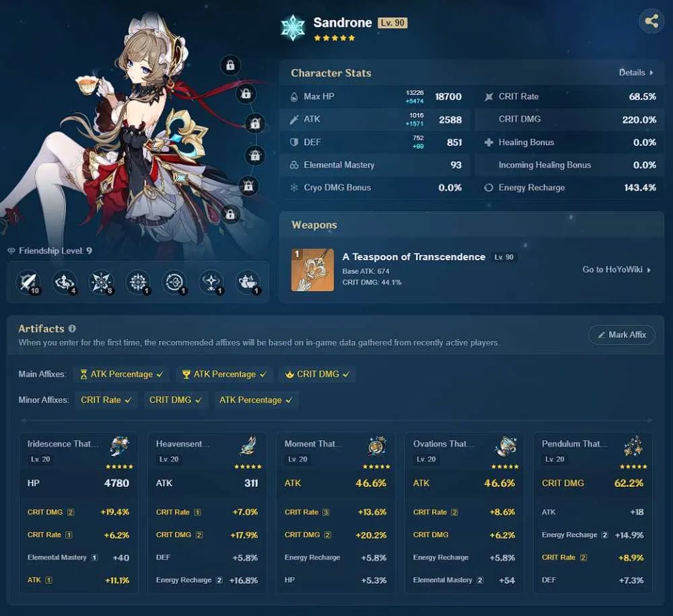Screen dimensions: 673x616
Task: Click the Moment That sands artifact icon
Action: click(378, 446)
